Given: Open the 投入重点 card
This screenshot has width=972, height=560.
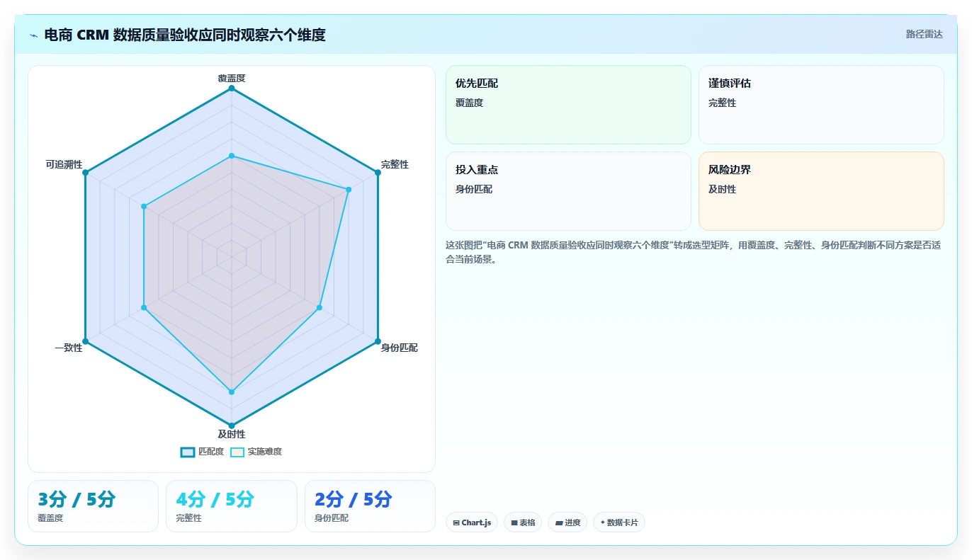Looking at the screenshot, I should 568,191.
